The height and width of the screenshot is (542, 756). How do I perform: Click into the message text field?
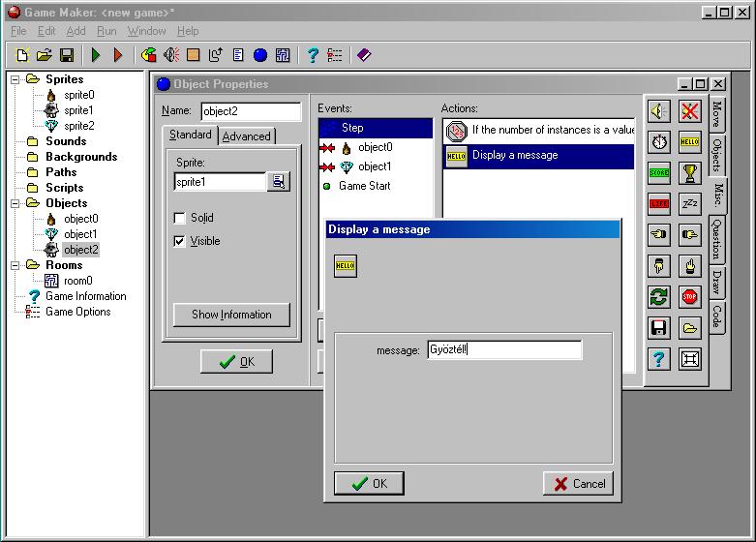point(503,349)
